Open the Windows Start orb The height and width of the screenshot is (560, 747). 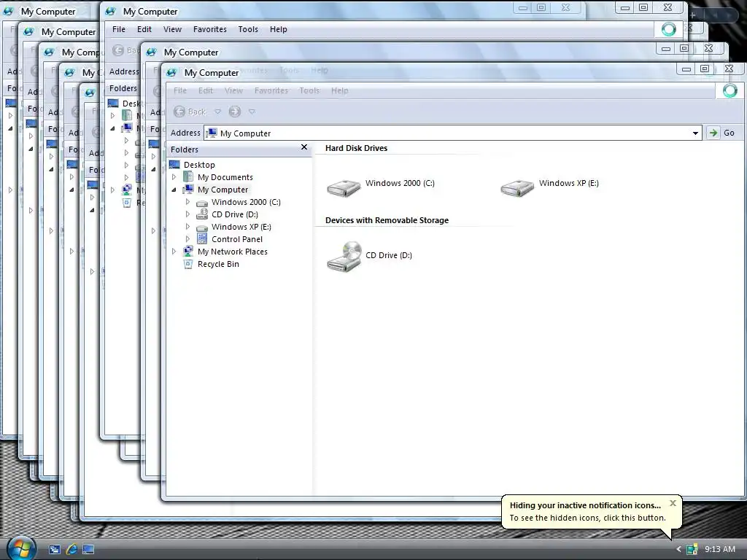pyautogui.click(x=21, y=548)
